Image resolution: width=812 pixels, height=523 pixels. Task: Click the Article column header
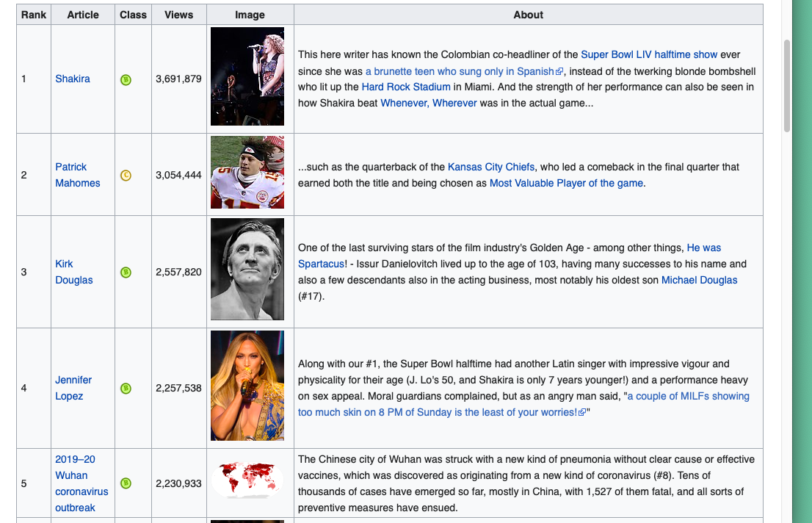tap(83, 15)
